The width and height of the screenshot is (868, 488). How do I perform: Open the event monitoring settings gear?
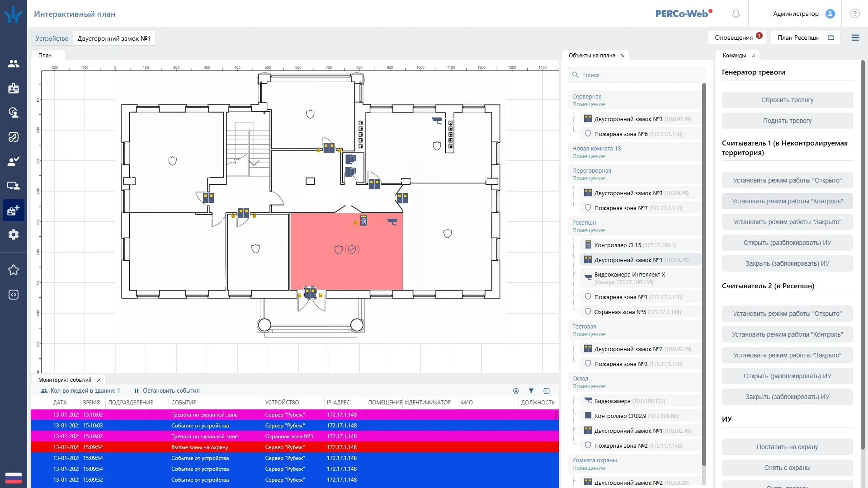pyautogui.click(x=516, y=391)
